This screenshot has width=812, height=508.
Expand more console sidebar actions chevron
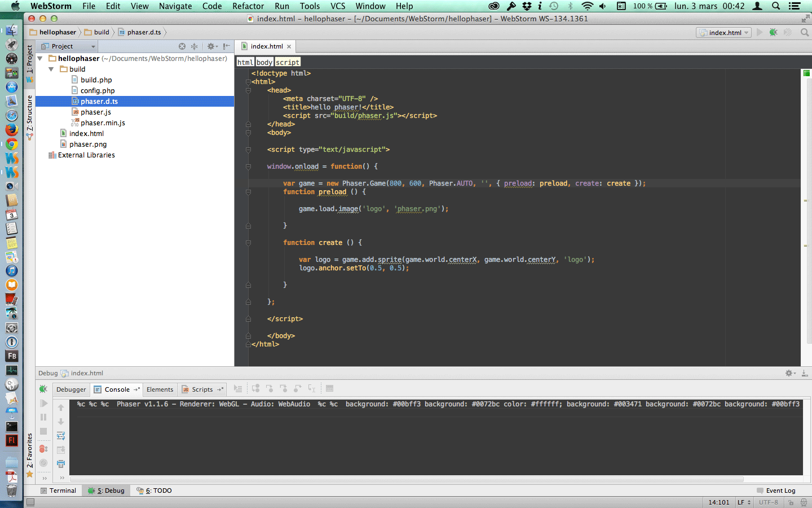[61, 478]
